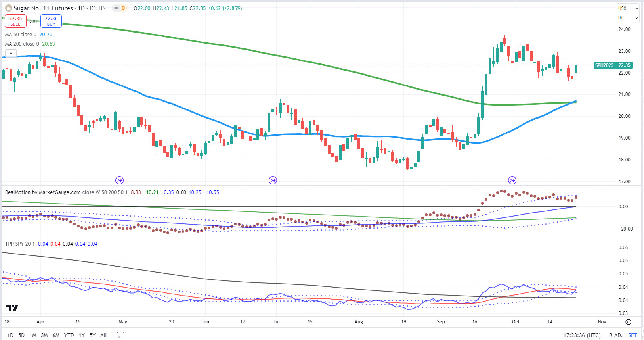Toggle B-ADJ back-adjustment setting
This screenshot has height=340, width=644.
pos(616,335)
